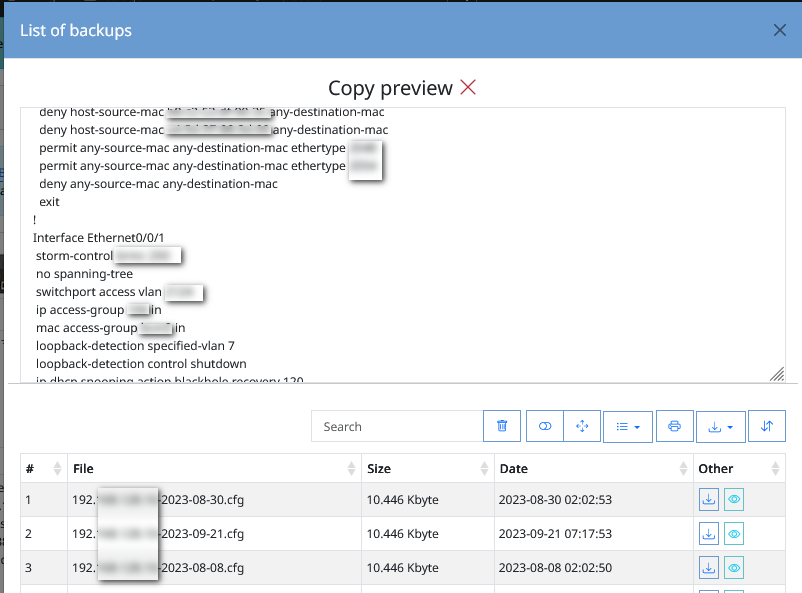Viewport: 802px width, 593px height.
Task: Sort table by Other column
Action: pyautogui.click(x=739, y=468)
